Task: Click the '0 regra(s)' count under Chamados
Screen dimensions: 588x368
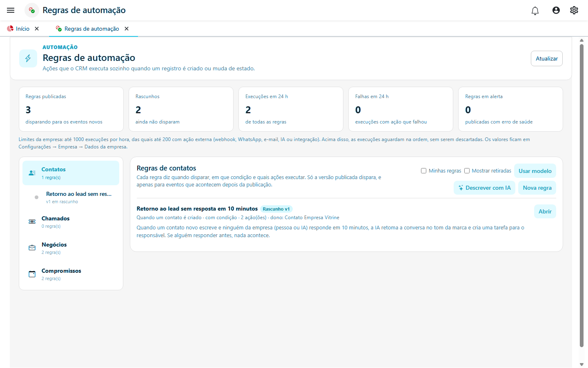Action: click(x=51, y=226)
